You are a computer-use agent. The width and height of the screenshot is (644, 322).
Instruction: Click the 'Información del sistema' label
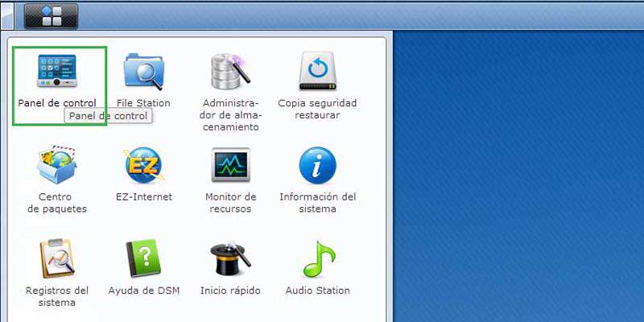click(x=317, y=203)
